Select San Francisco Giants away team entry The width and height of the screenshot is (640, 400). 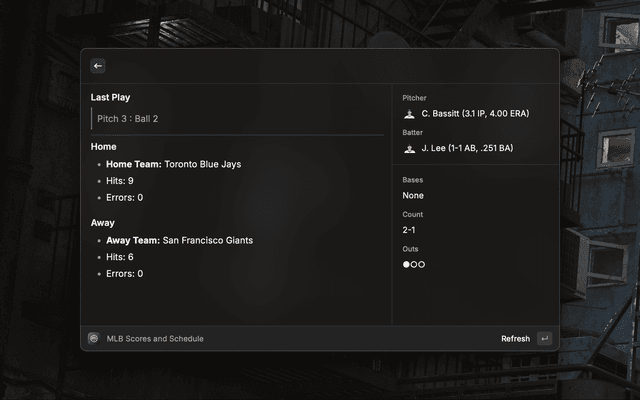coord(180,240)
